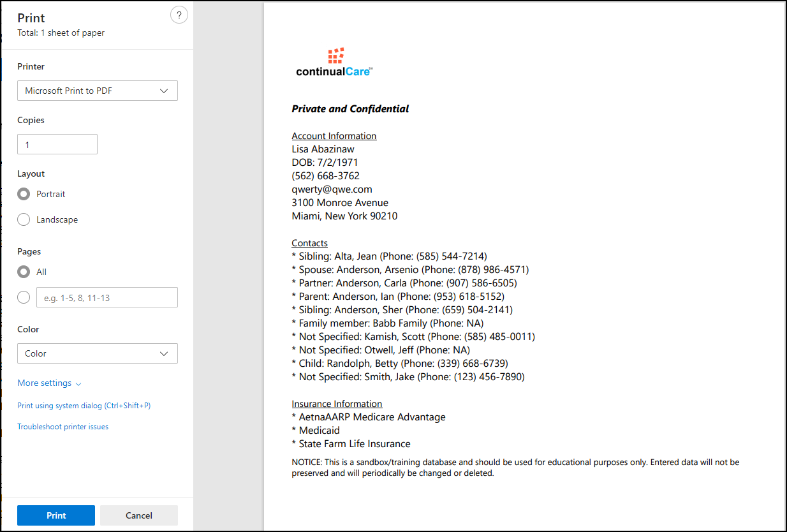Open the Microsoft Print to PDF printer dropdown
787x532 pixels.
pos(98,91)
